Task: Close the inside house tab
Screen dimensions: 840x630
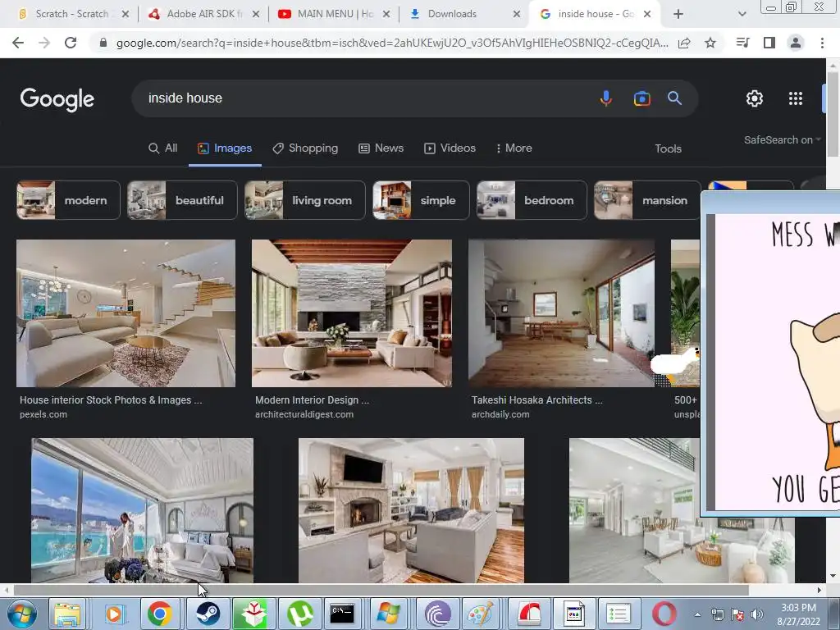Action: (x=647, y=14)
